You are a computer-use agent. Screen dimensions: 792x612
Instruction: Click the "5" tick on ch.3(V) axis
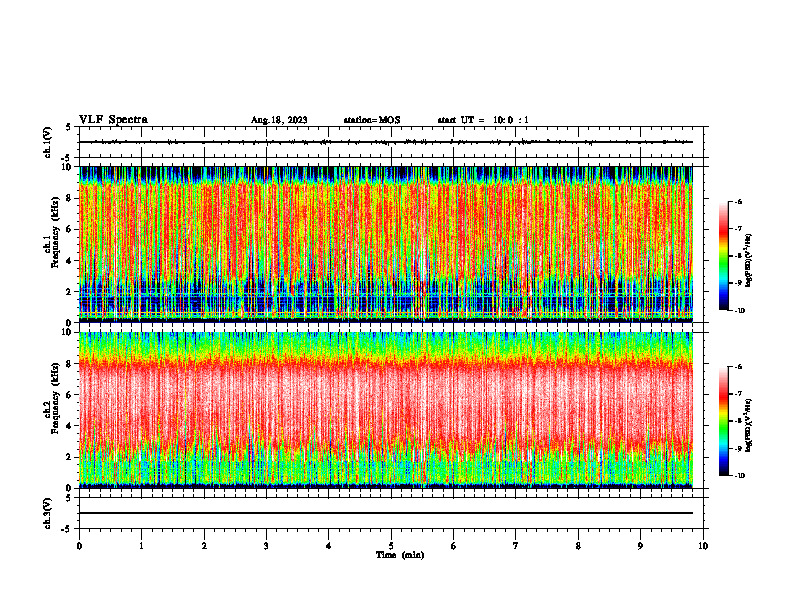[x=69, y=498]
